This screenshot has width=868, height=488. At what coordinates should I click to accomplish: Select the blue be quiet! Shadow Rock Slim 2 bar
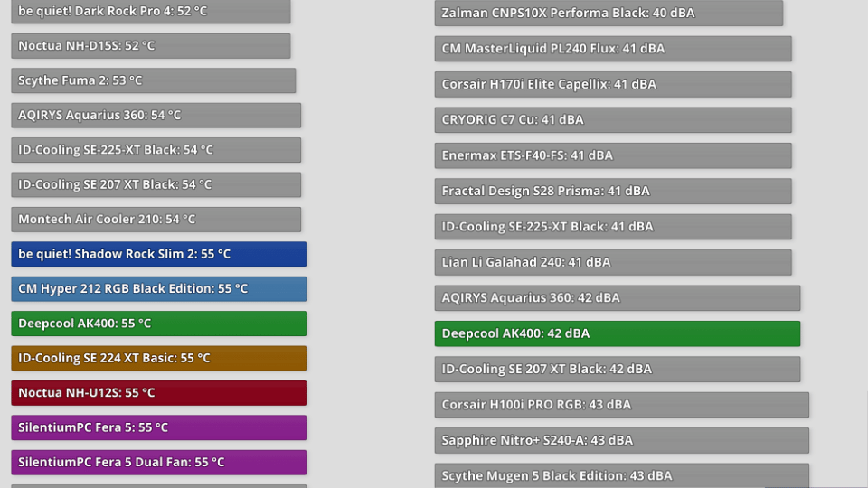[159, 254]
